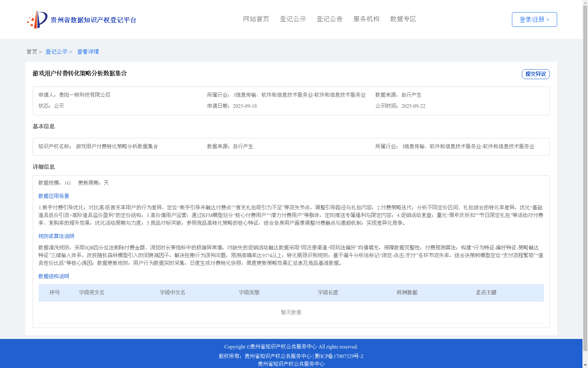
Task: Click the 序号 column header
Action: click(55, 293)
